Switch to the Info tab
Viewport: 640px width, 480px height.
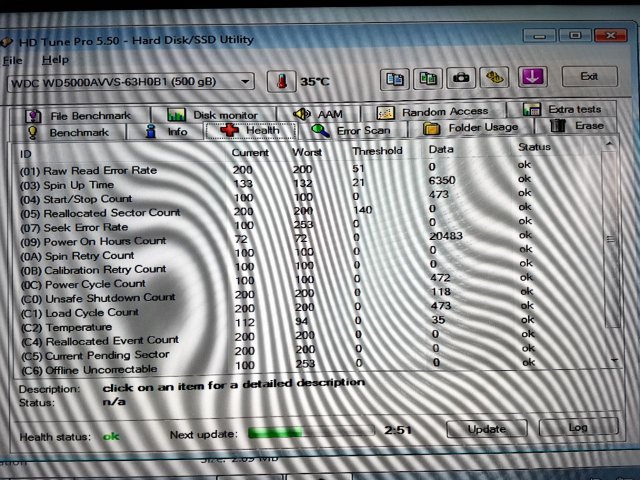tap(165, 132)
